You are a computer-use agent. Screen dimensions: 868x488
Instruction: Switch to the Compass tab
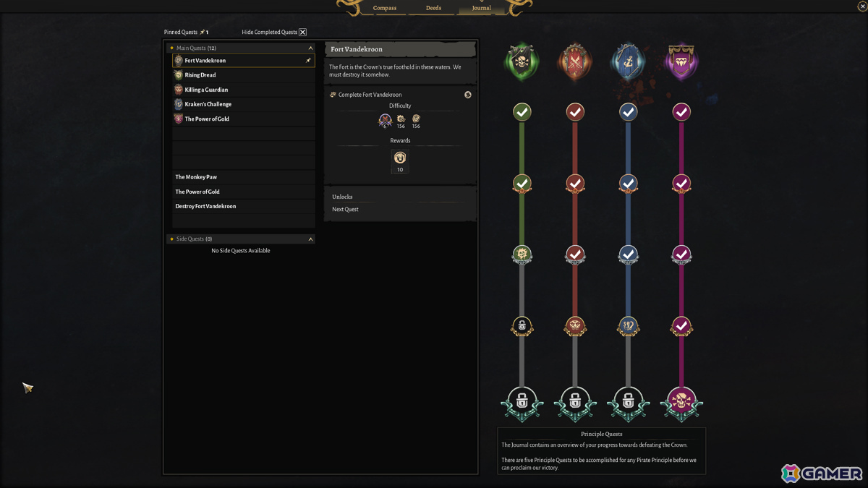[x=385, y=8]
